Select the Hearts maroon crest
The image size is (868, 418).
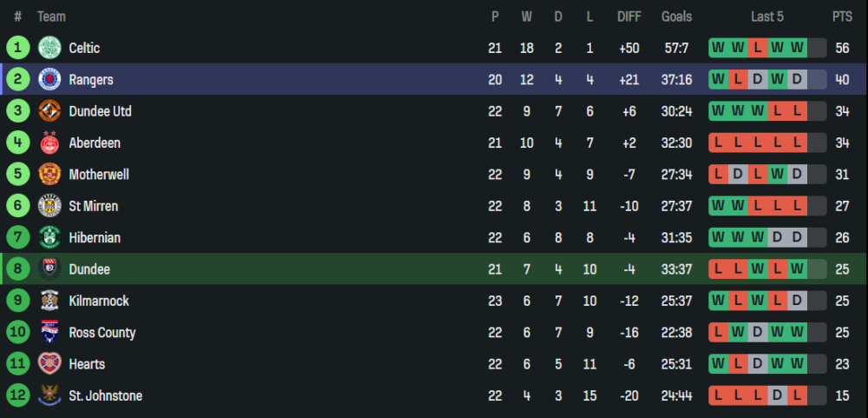pos(48,364)
